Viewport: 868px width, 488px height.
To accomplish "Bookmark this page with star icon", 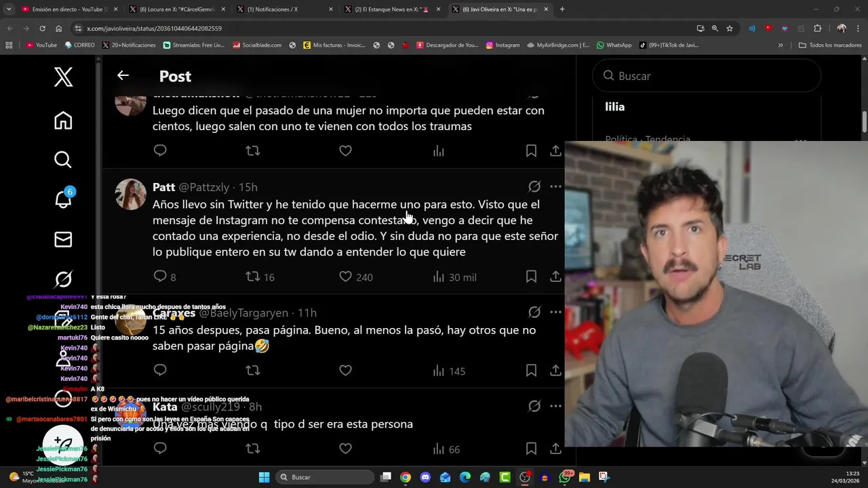I will click(730, 28).
